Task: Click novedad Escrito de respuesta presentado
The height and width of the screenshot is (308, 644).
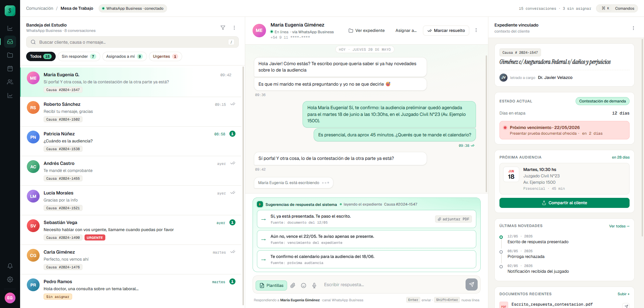Action: pos(538,242)
